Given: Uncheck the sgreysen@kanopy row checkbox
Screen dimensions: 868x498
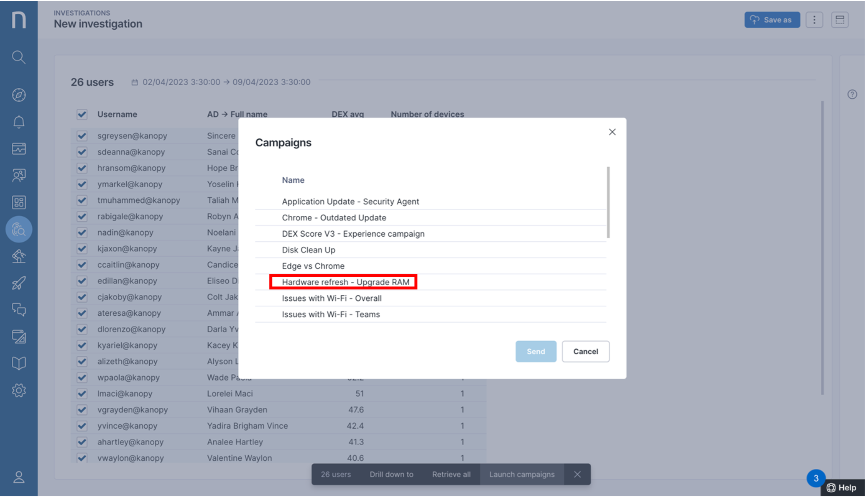Looking at the screenshot, I should click(82, 136).
